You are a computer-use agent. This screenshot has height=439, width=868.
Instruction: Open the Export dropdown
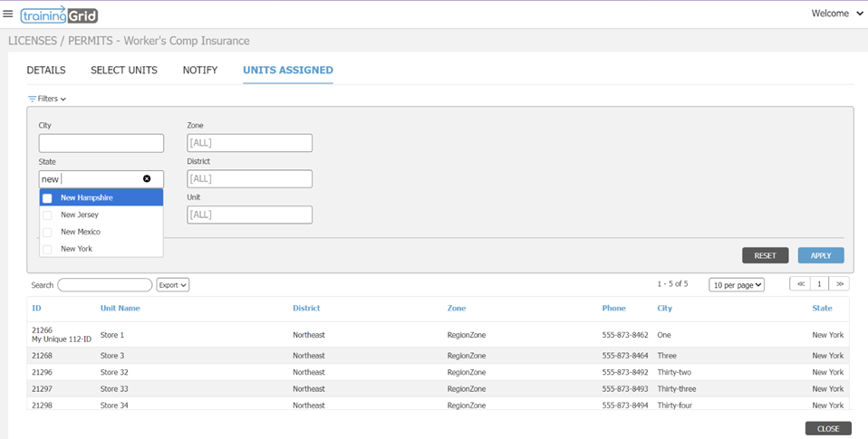pos(172,285)
